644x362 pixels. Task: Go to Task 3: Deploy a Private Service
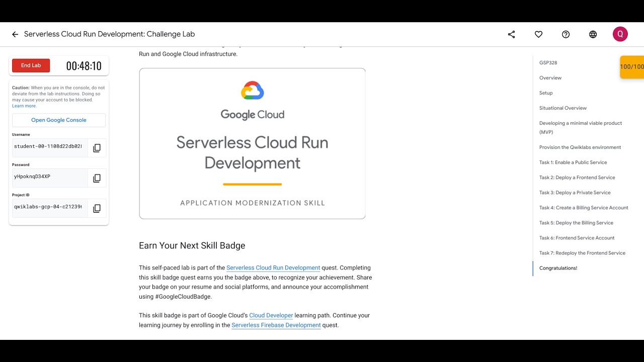pyautogui.click(x=575, y=193)
